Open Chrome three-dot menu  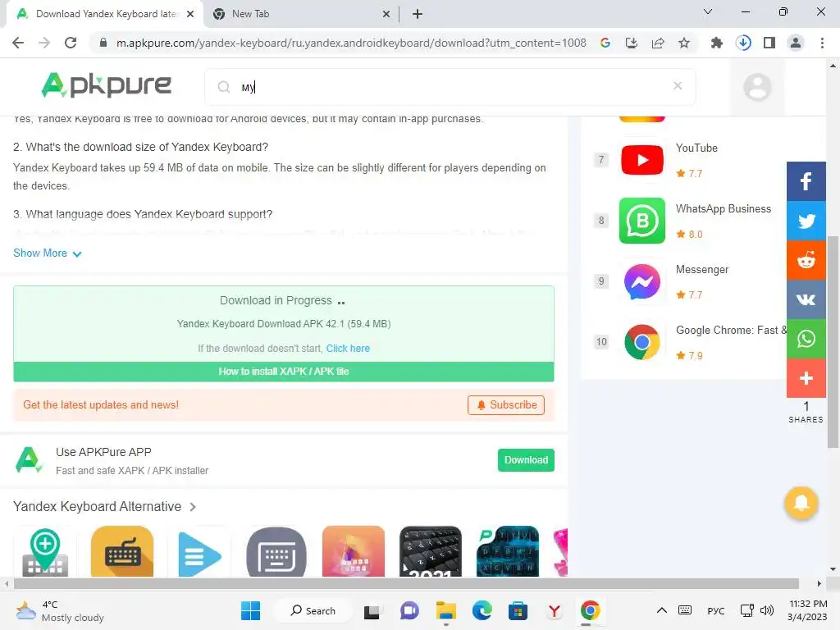822,43
